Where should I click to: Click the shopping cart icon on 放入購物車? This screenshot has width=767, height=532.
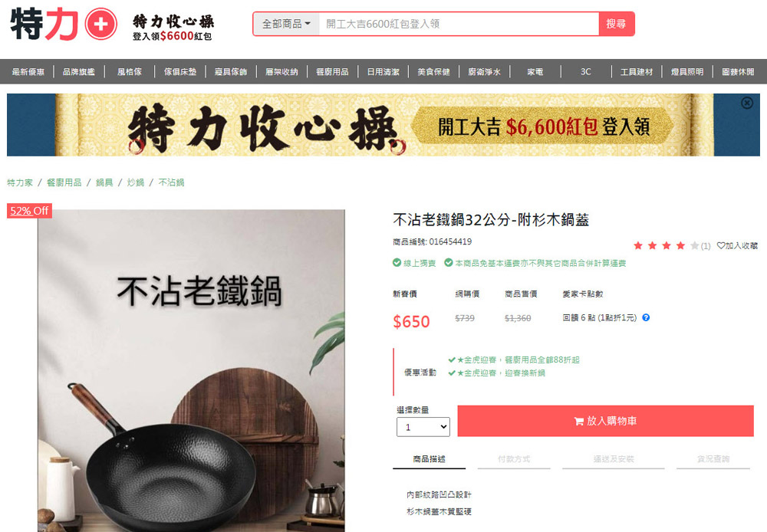coord(578,421)
